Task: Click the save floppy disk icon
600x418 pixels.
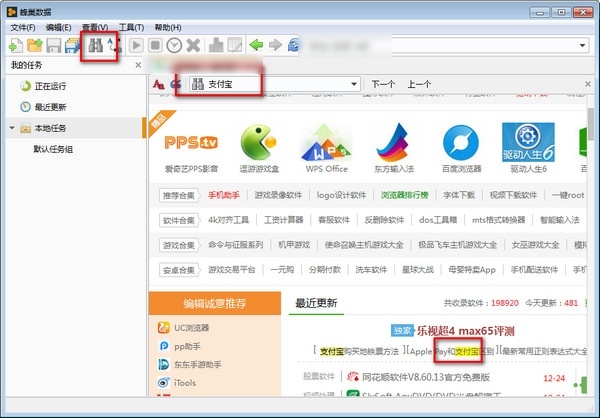Action: click(x=54, y=46)
